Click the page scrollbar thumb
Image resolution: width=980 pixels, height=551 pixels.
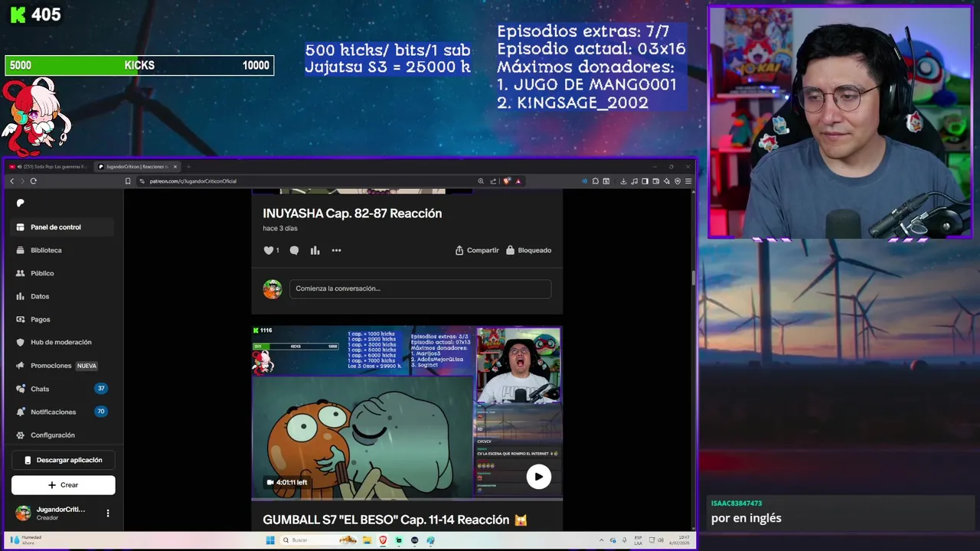pyautogui.click(x=694, y=277)
